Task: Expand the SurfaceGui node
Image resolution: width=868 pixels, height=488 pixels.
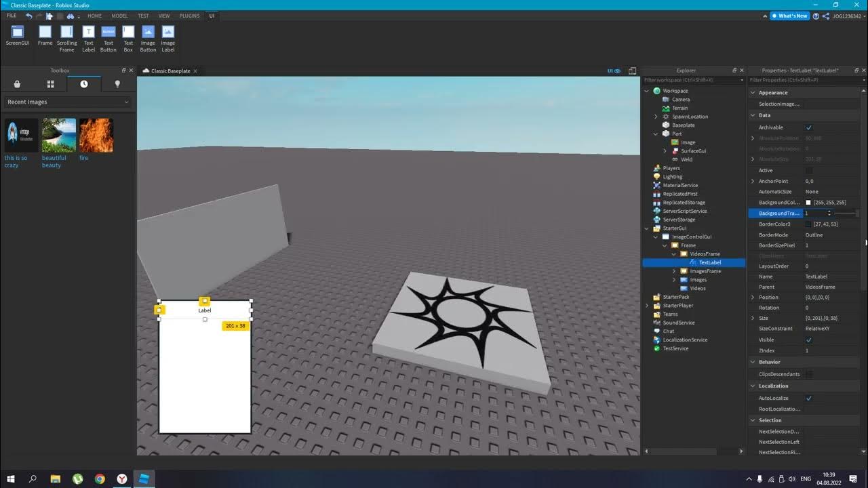Action: 665,151
